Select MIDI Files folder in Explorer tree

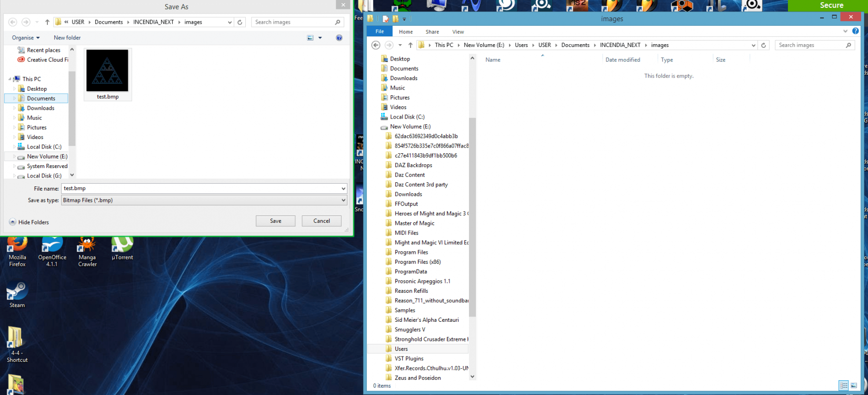tap(406, 233)
